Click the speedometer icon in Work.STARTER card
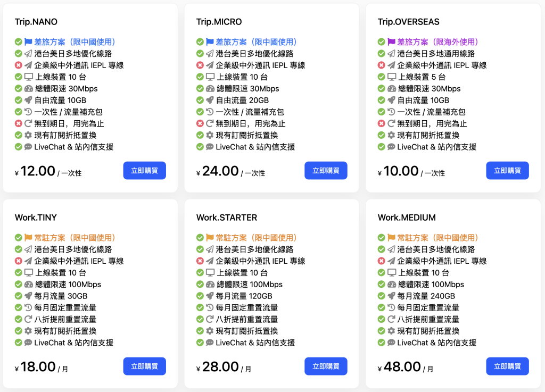 210,285
